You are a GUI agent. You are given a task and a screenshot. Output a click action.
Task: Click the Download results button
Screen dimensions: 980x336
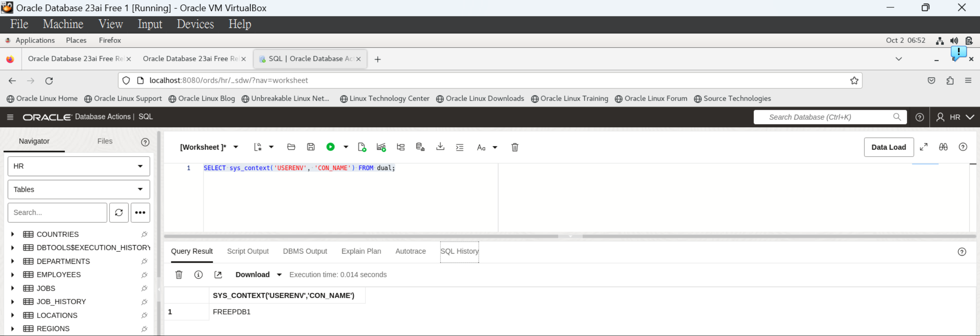click(252, 274)
